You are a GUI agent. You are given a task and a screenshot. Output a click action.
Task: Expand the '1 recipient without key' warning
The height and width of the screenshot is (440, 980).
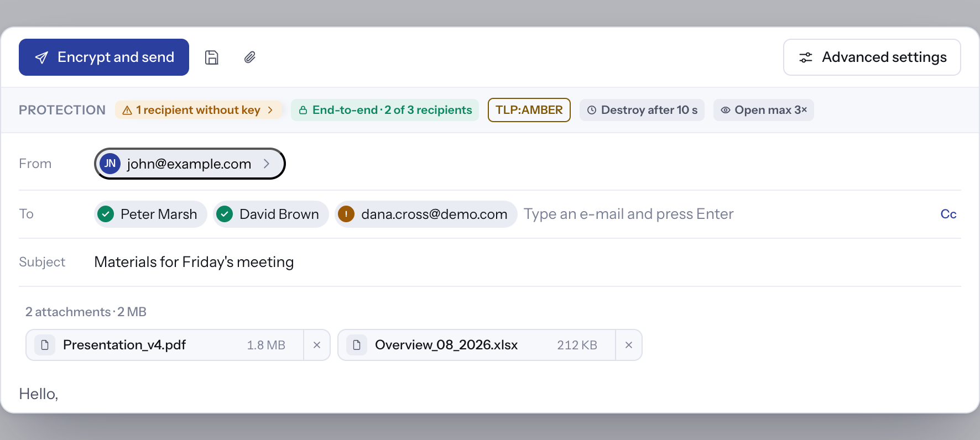(199, 110)
